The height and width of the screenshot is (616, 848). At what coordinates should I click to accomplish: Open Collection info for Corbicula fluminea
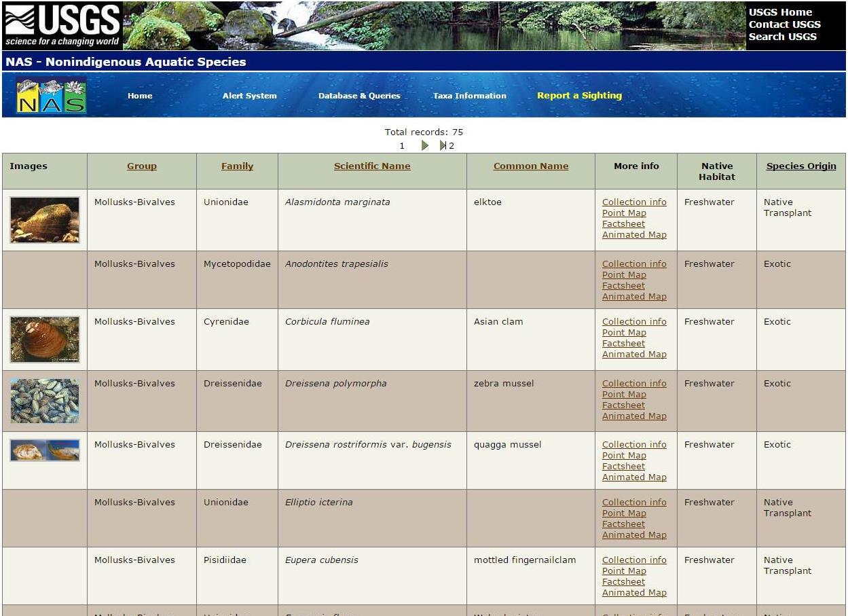(634, 321)
